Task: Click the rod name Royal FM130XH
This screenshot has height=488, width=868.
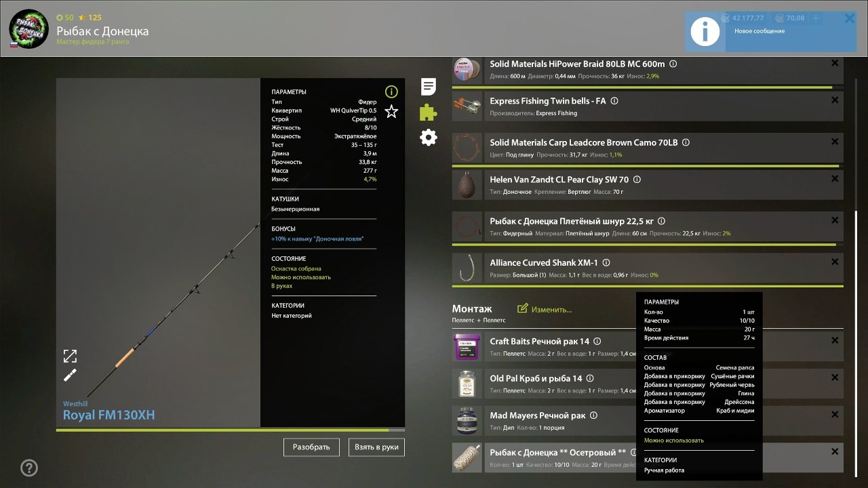Action: pos(109,415)
